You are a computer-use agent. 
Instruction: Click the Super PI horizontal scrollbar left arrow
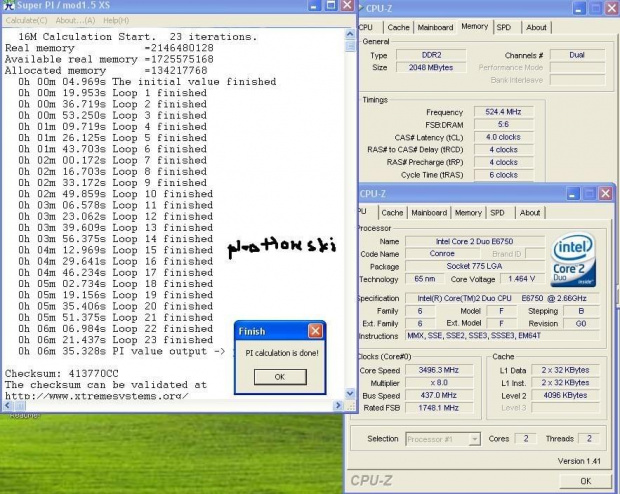pyautogui.click(x=8, y=405)
